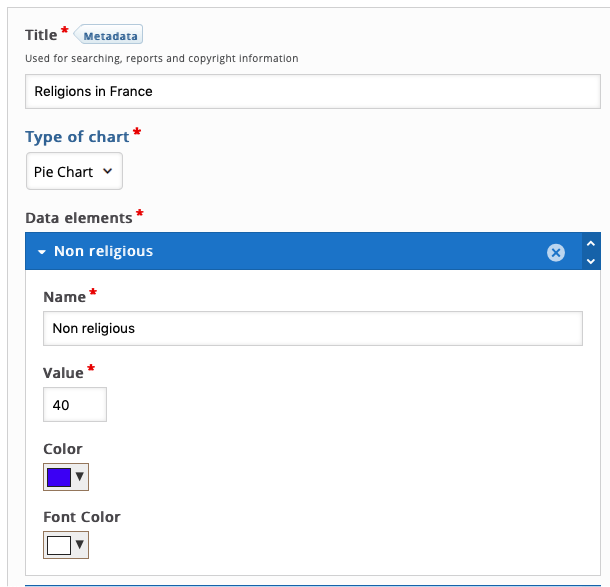Click the Name label
The image size is (610, 587).
pos(65,297)
